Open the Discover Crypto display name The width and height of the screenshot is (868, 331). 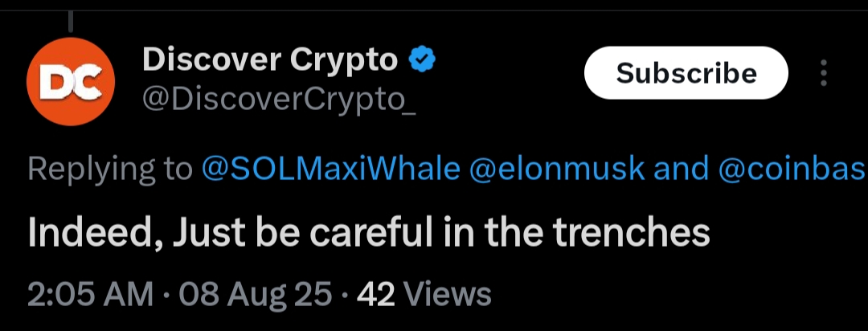click(269, 60)
